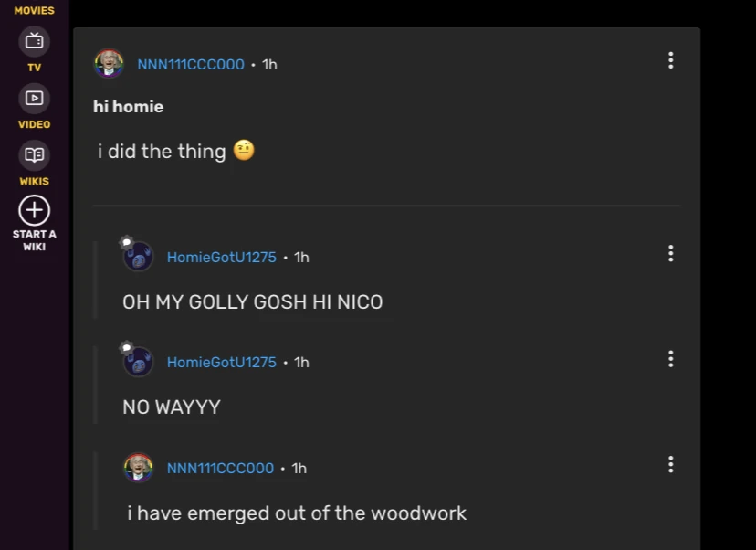Open NNN111CCC000's avatar on woodwork reply
Screen dimensions: 756x550
[139, 467]
